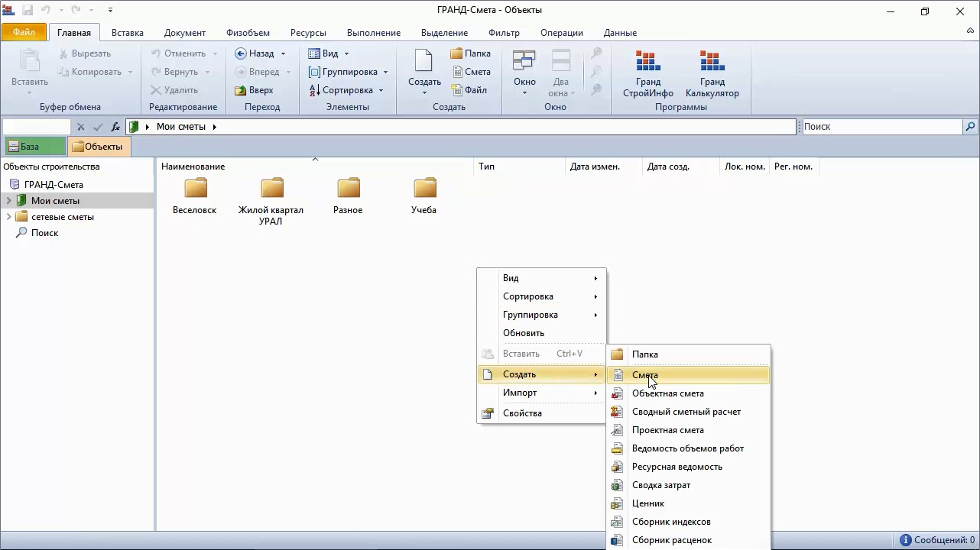Open the Веселовск folder

point(195,196)
